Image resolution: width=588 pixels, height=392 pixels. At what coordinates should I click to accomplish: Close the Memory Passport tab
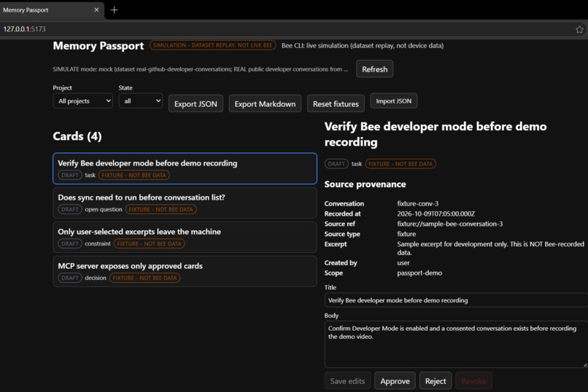pyautogui.click(x=96, y=9)
